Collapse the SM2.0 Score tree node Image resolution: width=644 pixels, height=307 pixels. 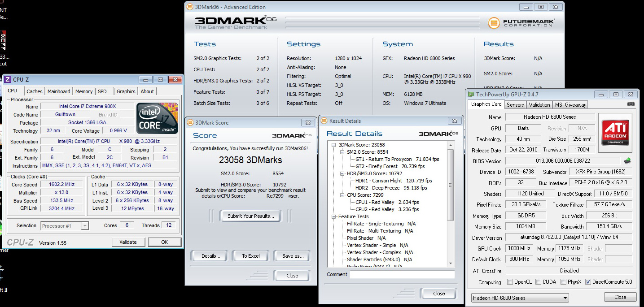coord(342,152)
